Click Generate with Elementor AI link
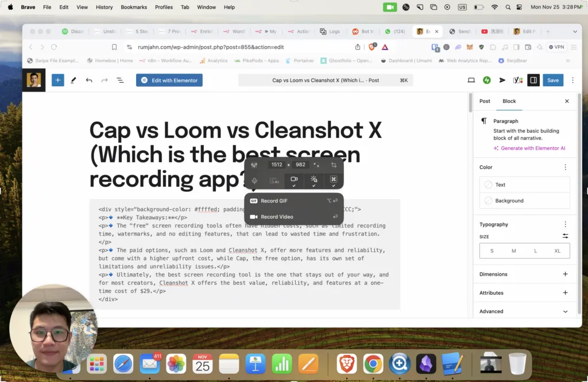 click(532, 148)
